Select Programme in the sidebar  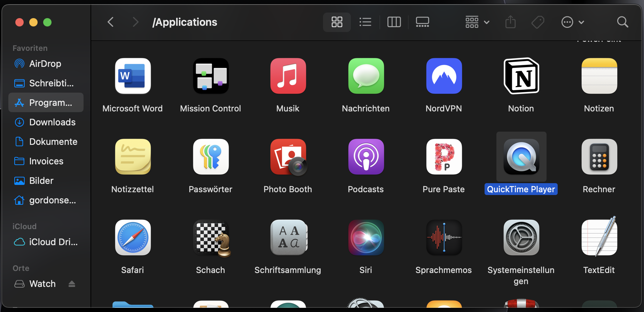(x=46, y=103)
